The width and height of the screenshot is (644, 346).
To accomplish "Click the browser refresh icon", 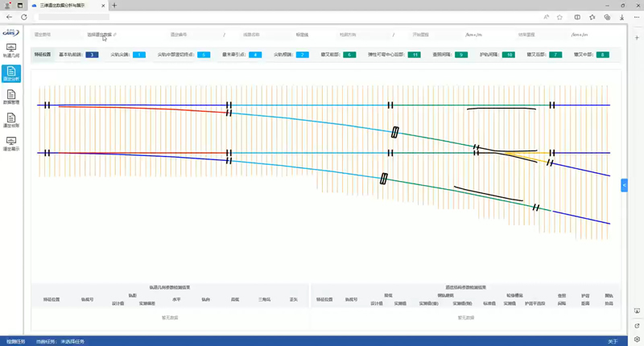I will (x=23, y=17).
